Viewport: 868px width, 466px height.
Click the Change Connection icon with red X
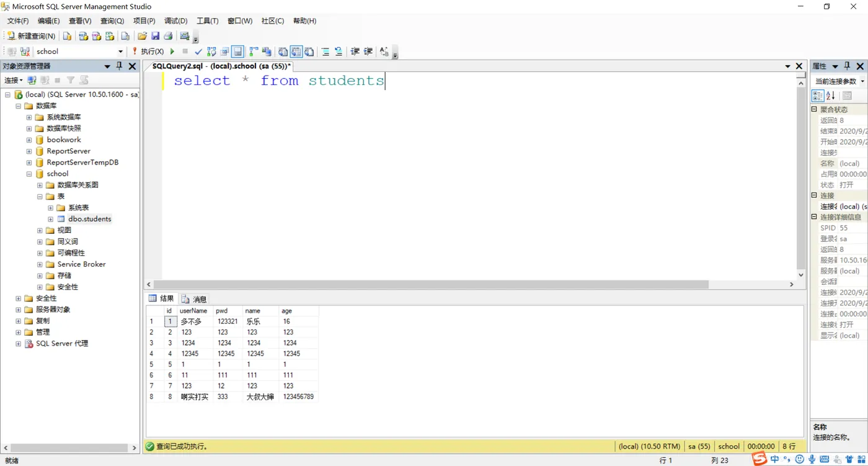(x=25, y=52)
